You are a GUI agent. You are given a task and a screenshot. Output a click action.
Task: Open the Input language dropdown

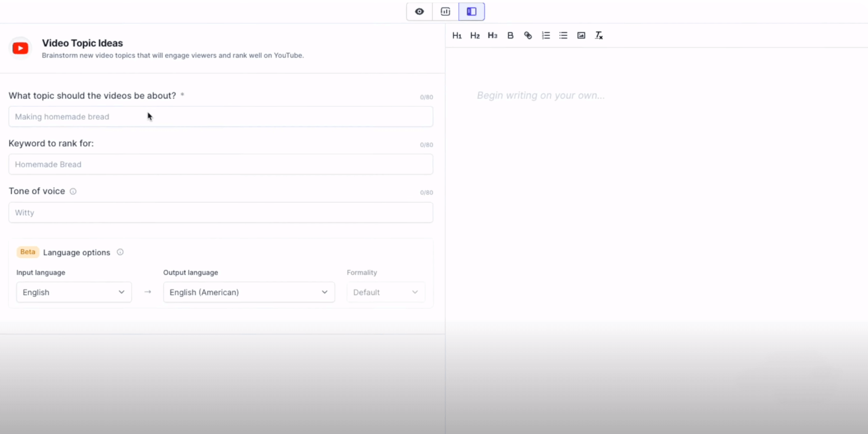click(74, 292)
